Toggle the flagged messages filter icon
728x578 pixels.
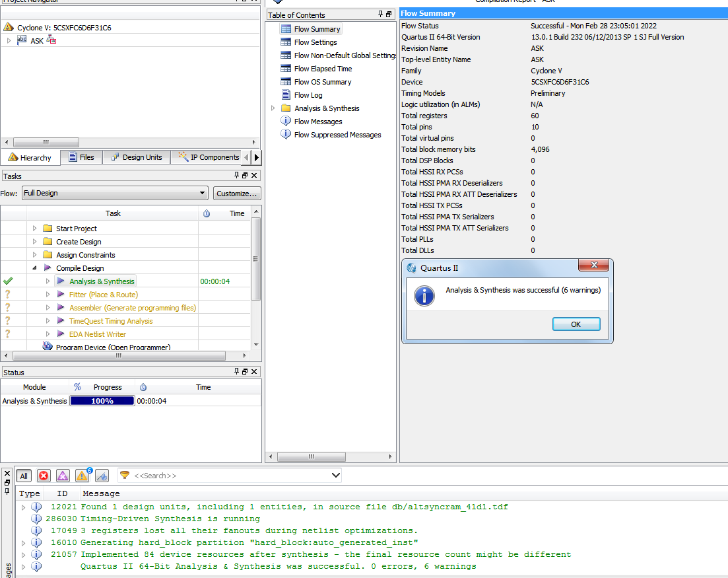(102, 476)
